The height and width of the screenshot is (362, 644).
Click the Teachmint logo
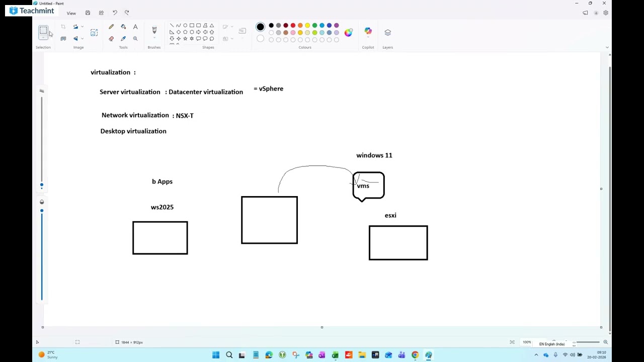tap(32, 11)
